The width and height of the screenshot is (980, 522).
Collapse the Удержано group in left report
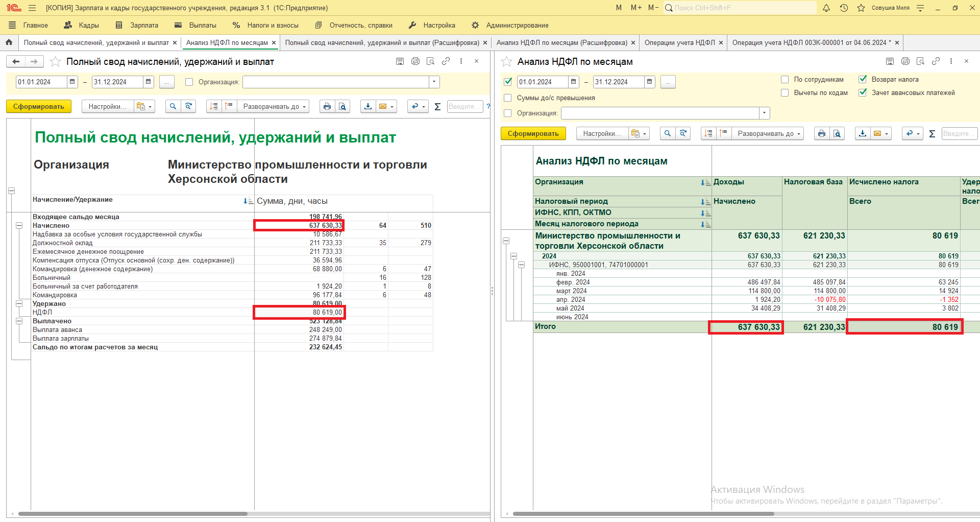pyautogui.click(x=19, y=303)
